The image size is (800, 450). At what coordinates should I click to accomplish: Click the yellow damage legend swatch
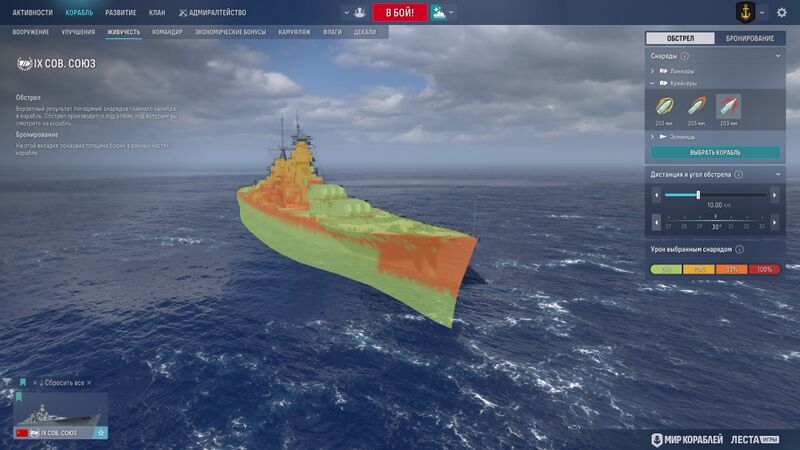pyautogui.click(x=699, y=269)
